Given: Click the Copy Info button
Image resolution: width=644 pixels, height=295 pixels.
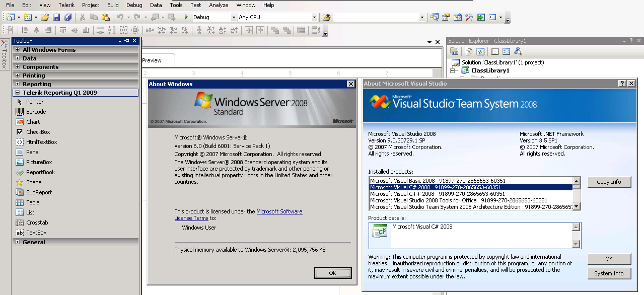Looking at the screenshot, I should coord(609,182).
